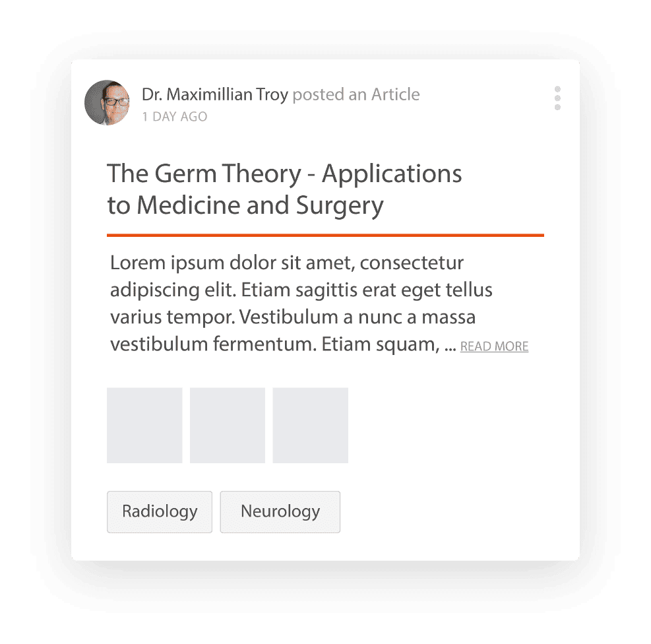Click the author name Dr. Maximillian Troy

214,94
